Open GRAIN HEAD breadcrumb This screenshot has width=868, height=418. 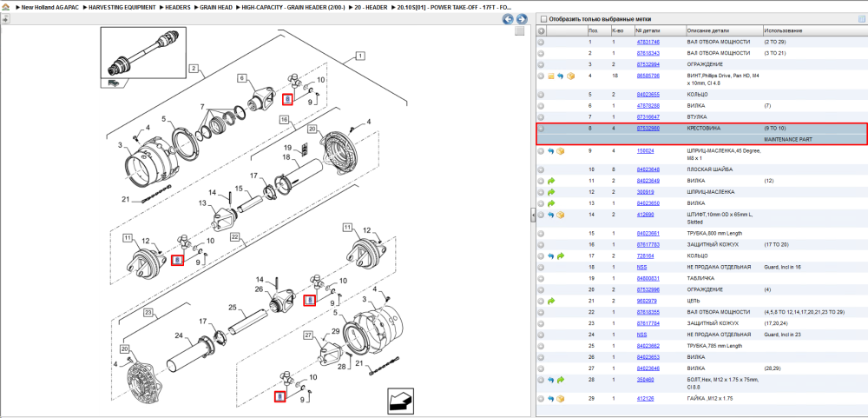coord(216,8)
